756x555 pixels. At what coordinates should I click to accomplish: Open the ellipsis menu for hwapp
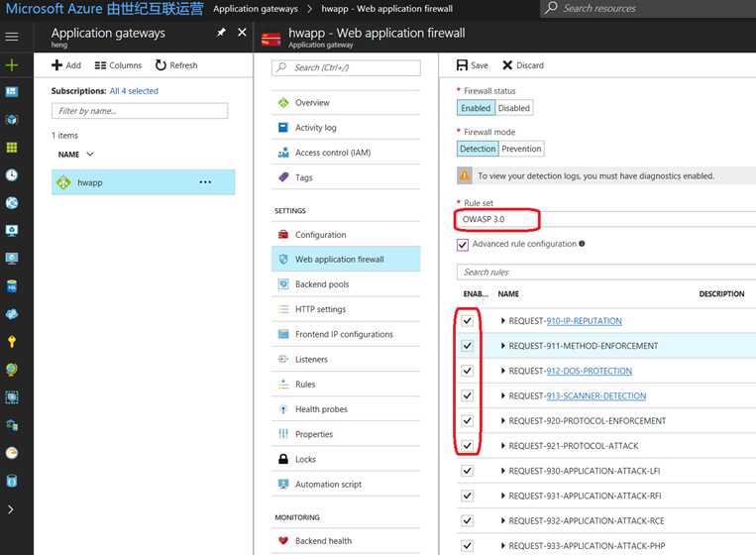205,182
